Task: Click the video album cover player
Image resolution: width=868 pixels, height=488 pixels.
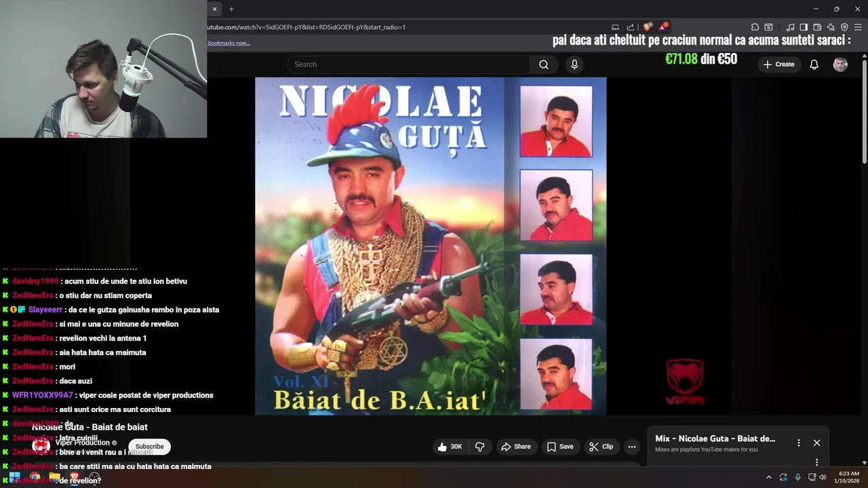Action: pos(431,246)
